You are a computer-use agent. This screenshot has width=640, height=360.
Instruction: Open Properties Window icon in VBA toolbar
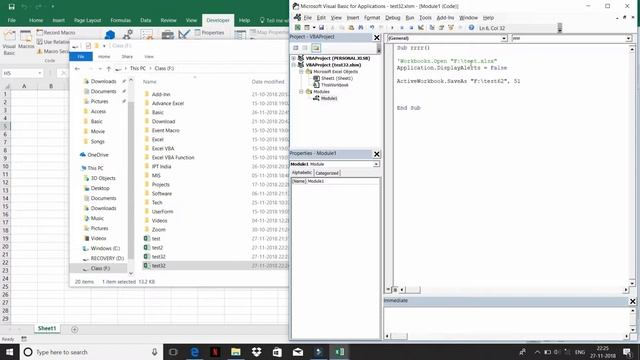441,28
